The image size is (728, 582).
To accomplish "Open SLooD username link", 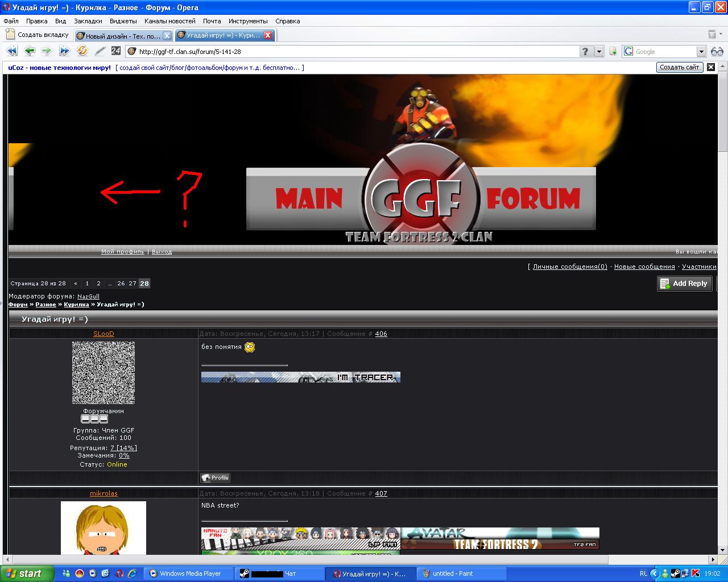I will (x=104, y=334).
